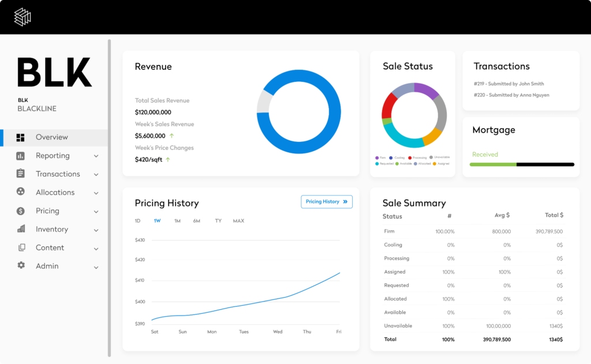Toggle the Firm legend item
The width and height of the screenshot is (591, 364).
click(x=381, y=157)
